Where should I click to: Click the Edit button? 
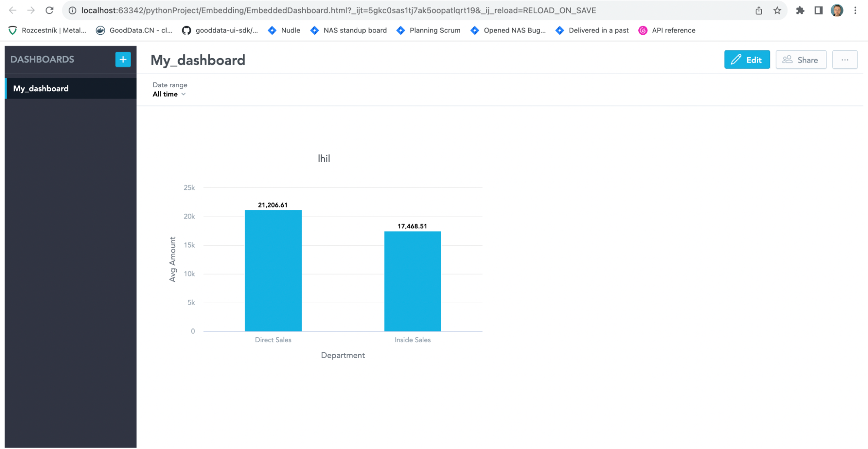point(747,59)
